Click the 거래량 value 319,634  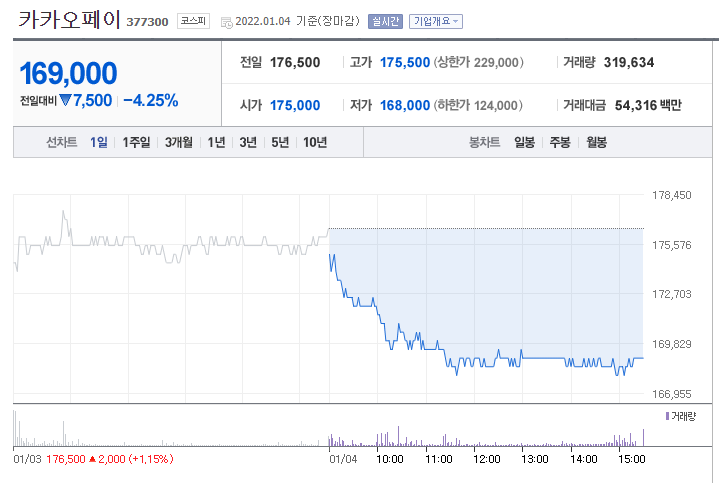(x=629, y=62)
